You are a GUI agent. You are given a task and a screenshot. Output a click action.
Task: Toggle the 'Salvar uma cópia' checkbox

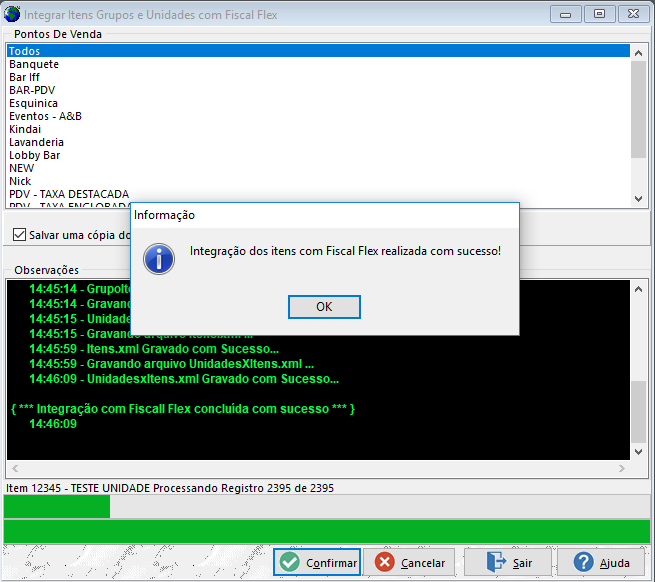(x=19, y=235)
